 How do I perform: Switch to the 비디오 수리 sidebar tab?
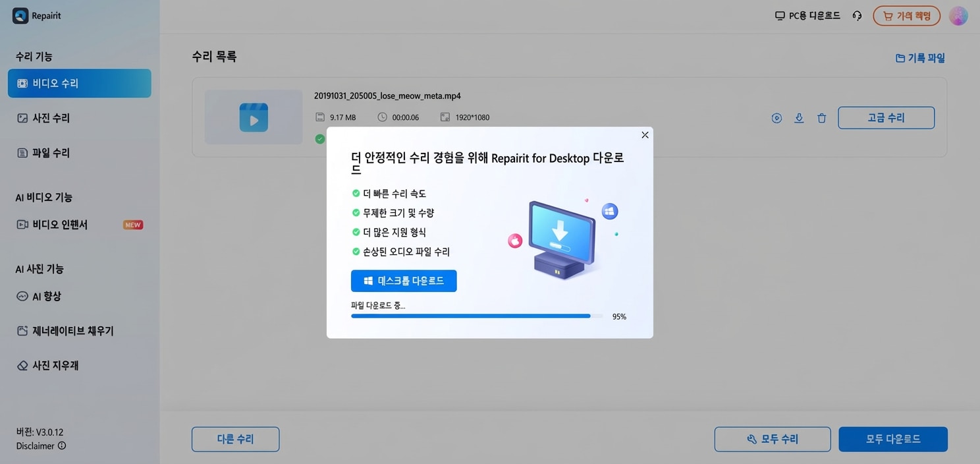[53, 83]
